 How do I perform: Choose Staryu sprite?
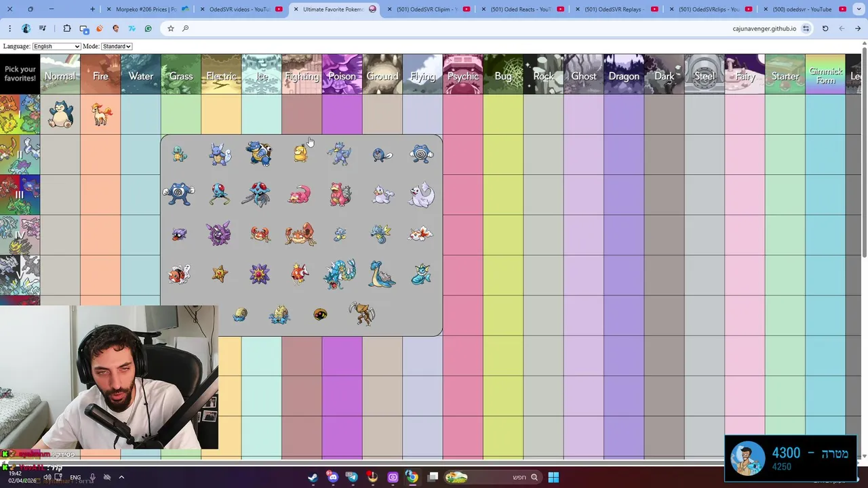coord(219,274)
